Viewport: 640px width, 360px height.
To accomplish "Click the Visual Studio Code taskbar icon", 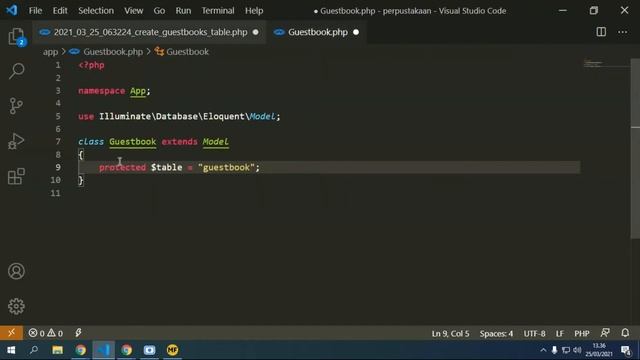I will 103,350.
